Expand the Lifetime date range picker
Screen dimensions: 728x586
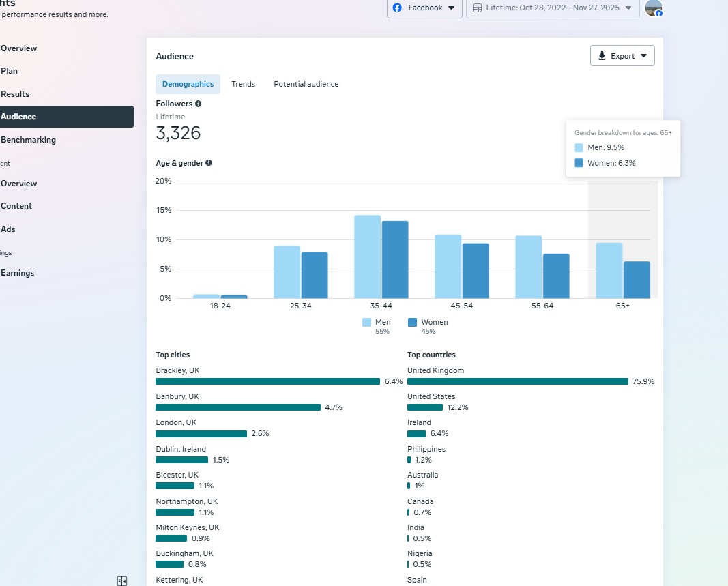pyautogui.click(x=553, y=8)
